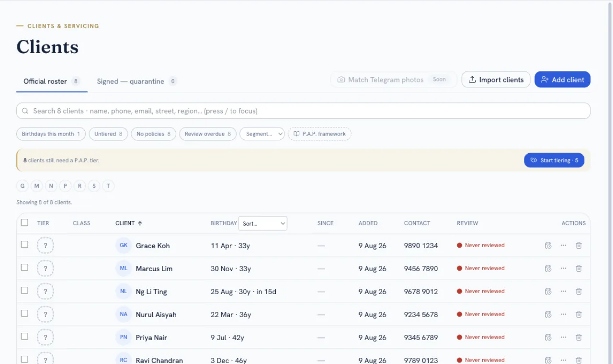Toggle the Birthdays this month filter chip
613x364 pixels.
point(51,134)
